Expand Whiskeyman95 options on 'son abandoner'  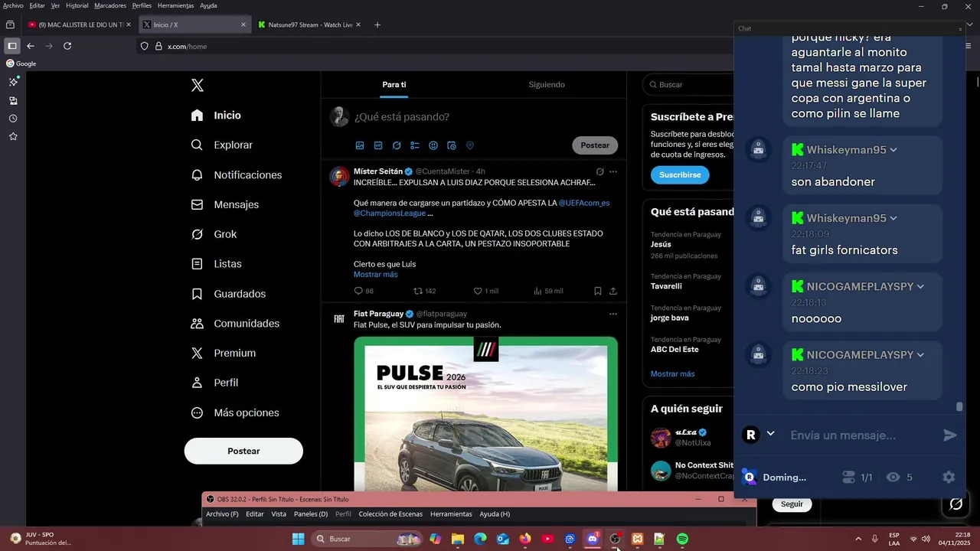893,150
